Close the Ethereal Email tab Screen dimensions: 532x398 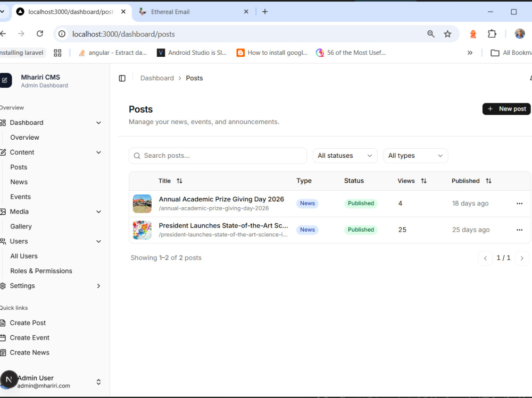tap(246, 12)
